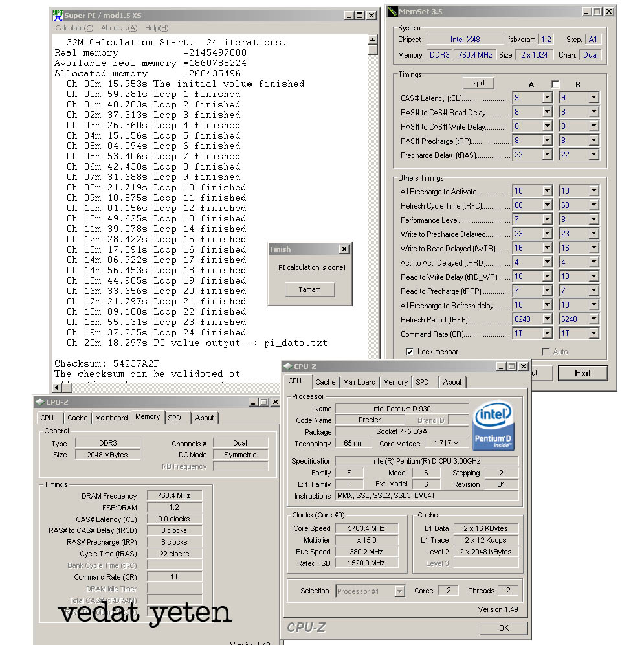This screenshot has height=645, width=644.
Task: Select Mainboard tab in CPU-Z Memory window
Action: pyautogui.click(x=111, y=418)
